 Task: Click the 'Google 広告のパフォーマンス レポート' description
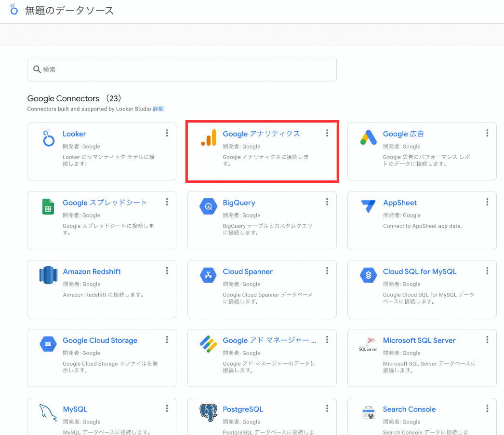[x=429, y=160]
